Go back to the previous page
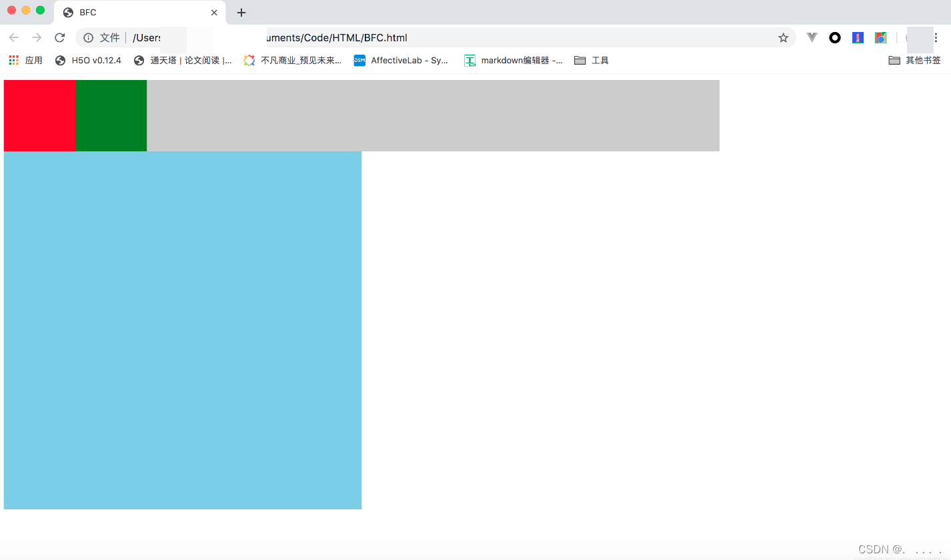951x560 pixels. [14, 37]
